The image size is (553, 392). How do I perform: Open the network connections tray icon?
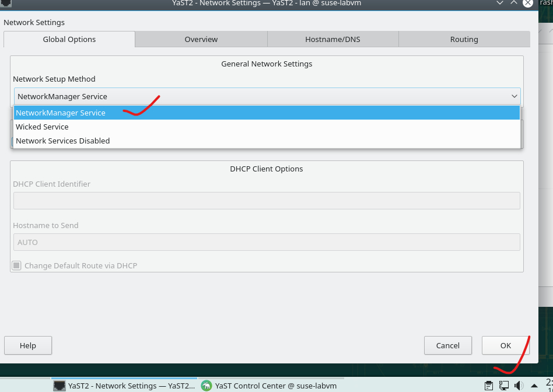(503, 386)
